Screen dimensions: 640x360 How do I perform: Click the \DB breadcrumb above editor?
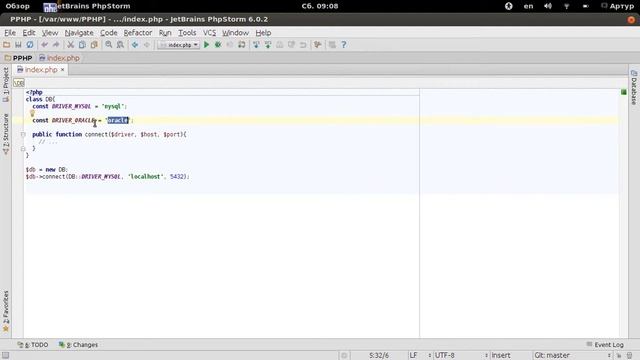click(x=19, y=83)
